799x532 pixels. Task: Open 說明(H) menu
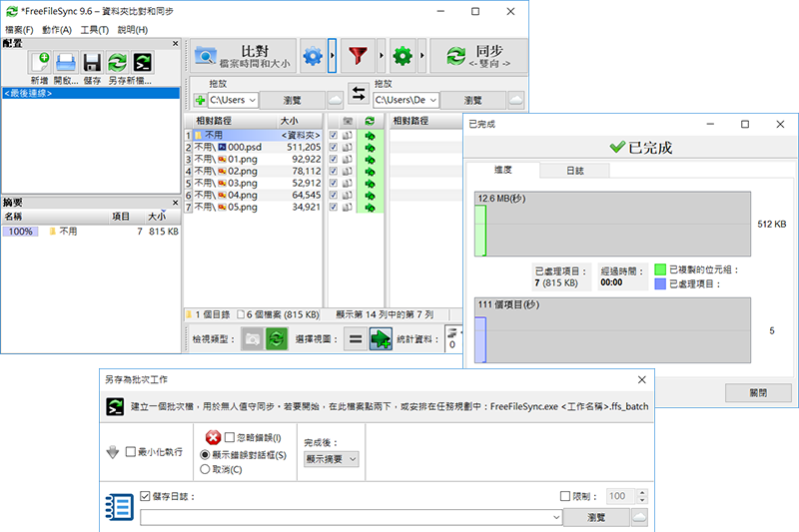point(133,30)
